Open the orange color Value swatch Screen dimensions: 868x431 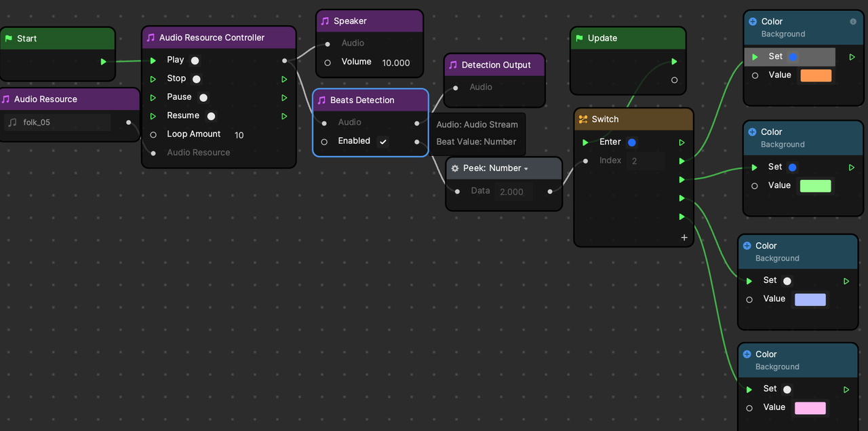[816, 76]
